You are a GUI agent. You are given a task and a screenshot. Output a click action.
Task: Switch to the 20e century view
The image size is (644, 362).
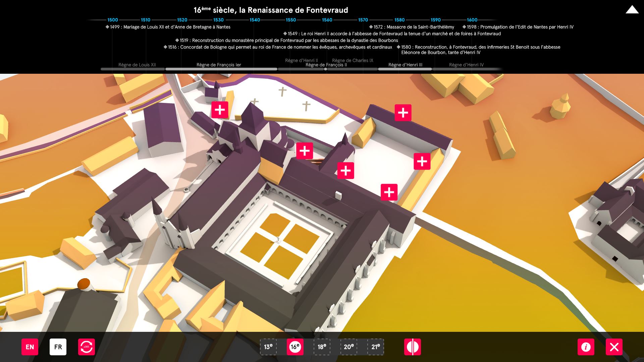click(x=349, y=347)
